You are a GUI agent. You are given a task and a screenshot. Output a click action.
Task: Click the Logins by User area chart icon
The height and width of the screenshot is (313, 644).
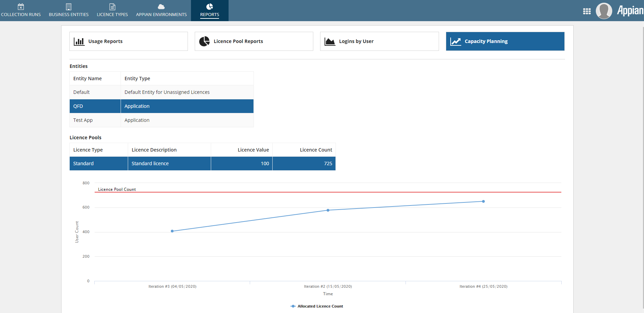330,42
